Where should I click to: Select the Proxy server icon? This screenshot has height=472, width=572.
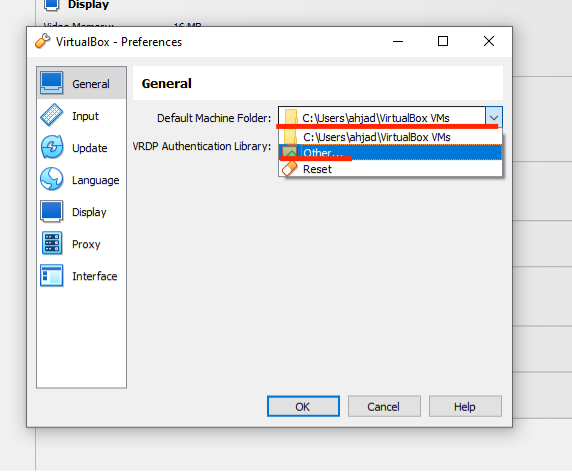tap(51, 243)
